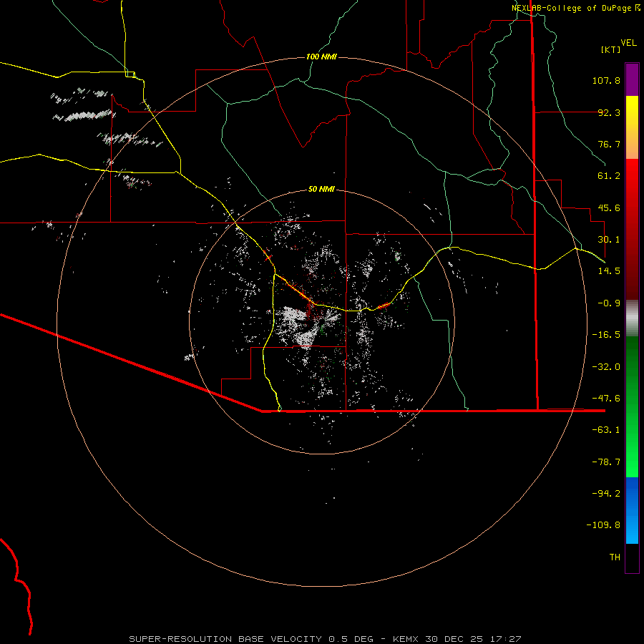Screen dimensions: 644x644
Task: Select the -47.6 legend value
Action: click(606, 399)
